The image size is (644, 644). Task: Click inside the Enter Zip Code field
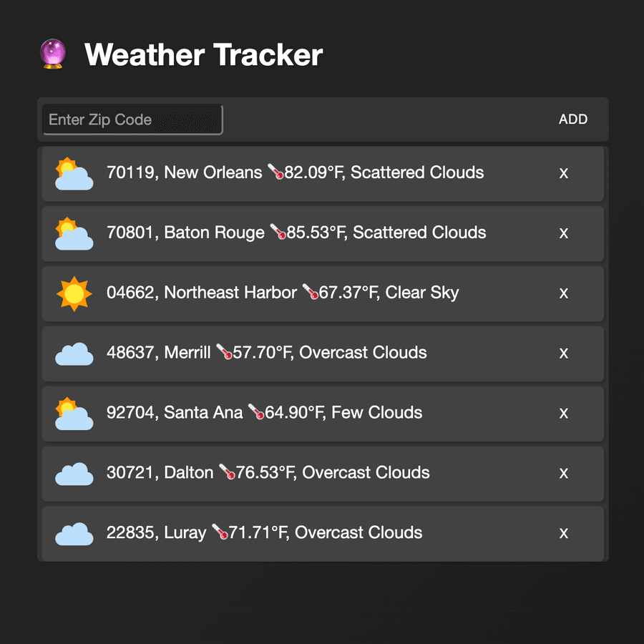click(132, 119)
